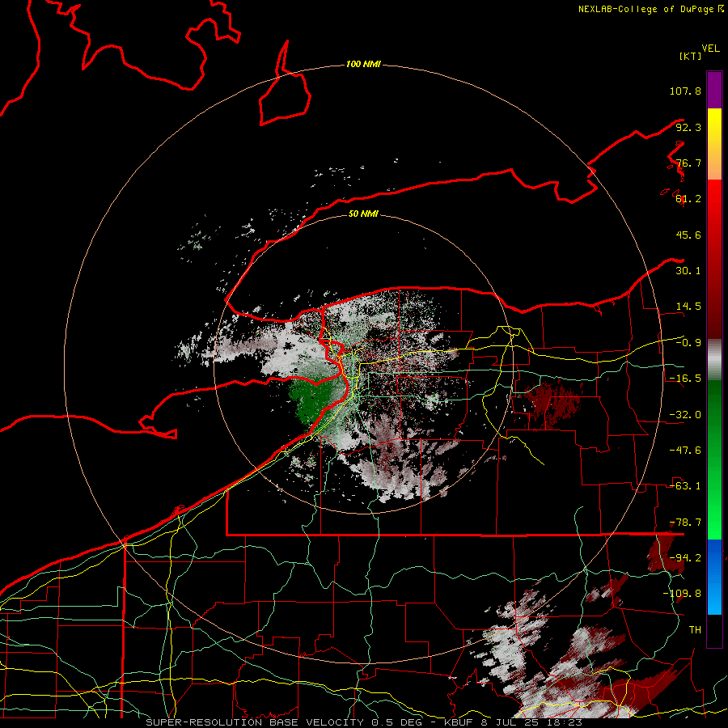728x728 pixels.
Task: Click the green segment of the color bar
Action: (x=714, y=459)
